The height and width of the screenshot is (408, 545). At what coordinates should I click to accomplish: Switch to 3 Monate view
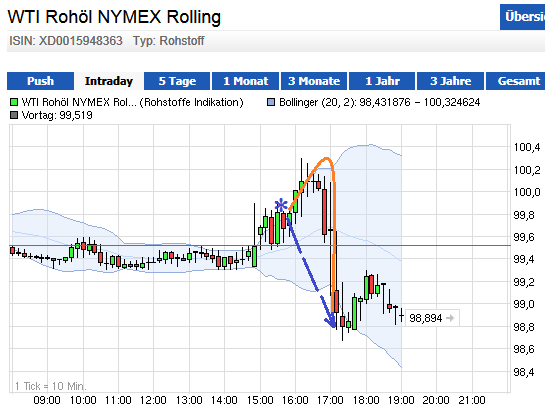(x=314, y=81)
